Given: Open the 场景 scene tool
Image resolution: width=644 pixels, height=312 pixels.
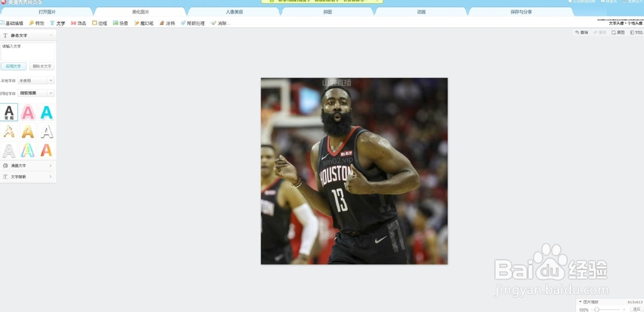Looking at the screenshot, I should (x=121, y=23).
